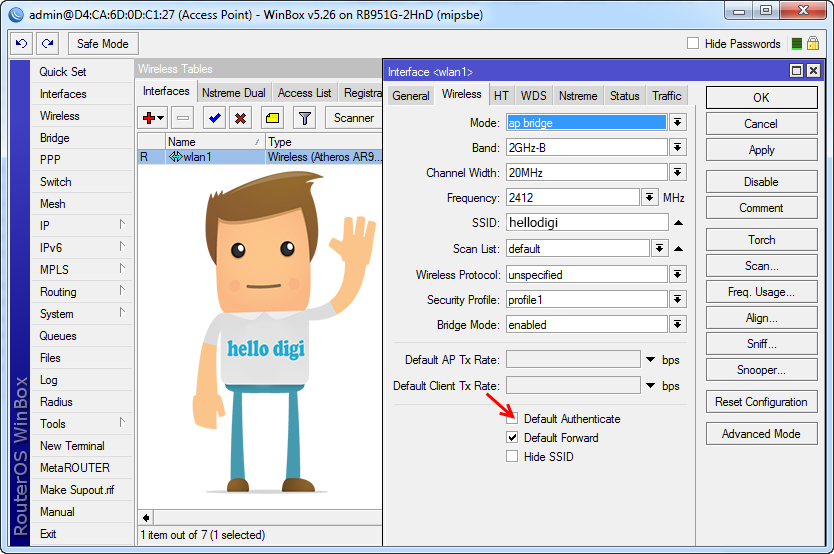Click the Apply button
This screenshot has width=834, height=554.
(x=761, y=150)
